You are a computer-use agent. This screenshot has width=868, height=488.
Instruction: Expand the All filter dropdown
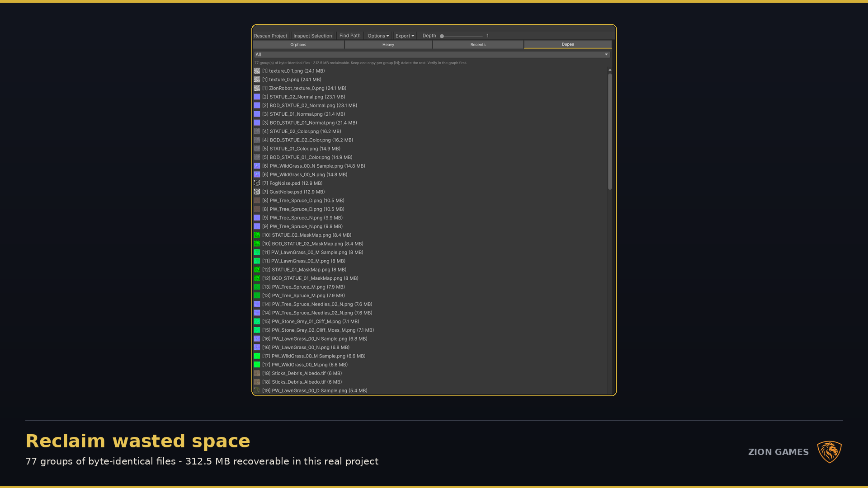click(x=432, y=55)
